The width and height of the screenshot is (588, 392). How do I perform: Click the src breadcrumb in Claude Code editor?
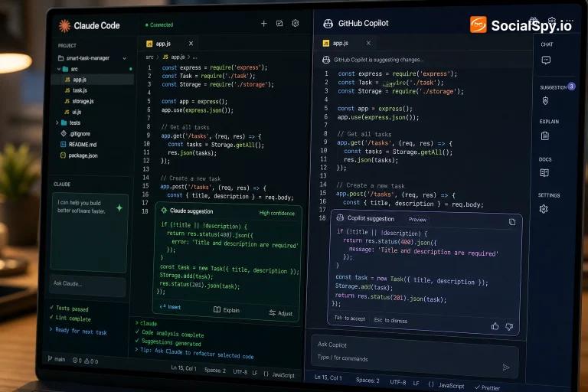point(149,57)
